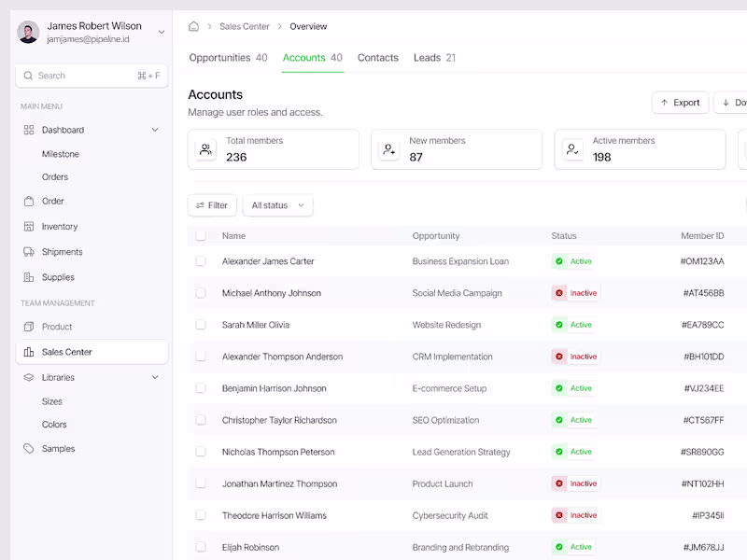The image size is (747, 560).
Task: Click the Supplies icon in sidebar
Action: pos(29,277)
